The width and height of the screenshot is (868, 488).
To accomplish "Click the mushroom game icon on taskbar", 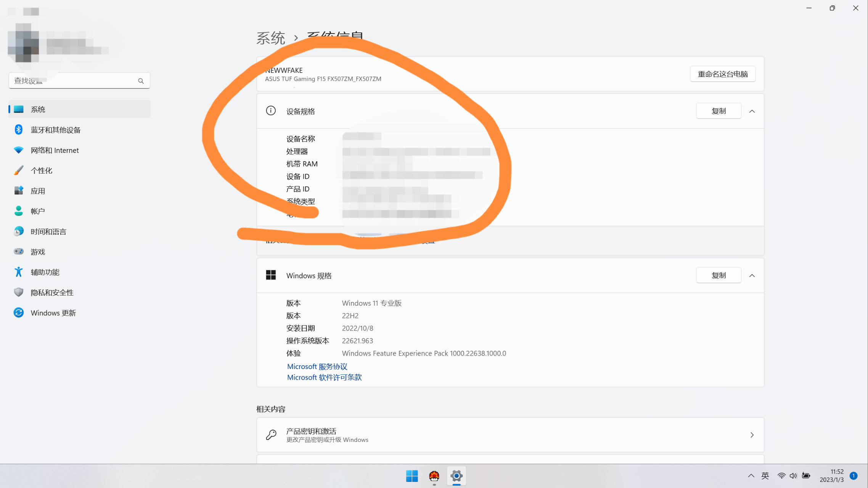I will [434, 476].
